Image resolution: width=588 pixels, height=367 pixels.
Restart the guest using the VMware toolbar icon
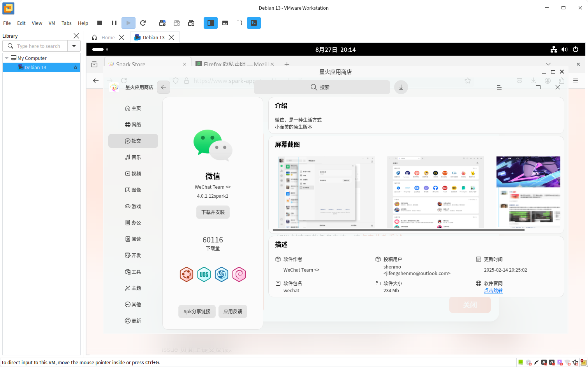(x=143, y=23)
